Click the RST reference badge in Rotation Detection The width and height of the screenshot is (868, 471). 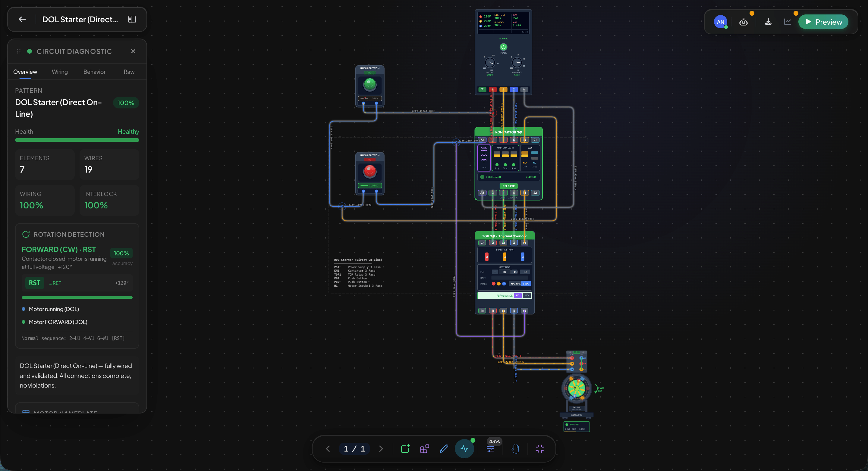(35, 283)
